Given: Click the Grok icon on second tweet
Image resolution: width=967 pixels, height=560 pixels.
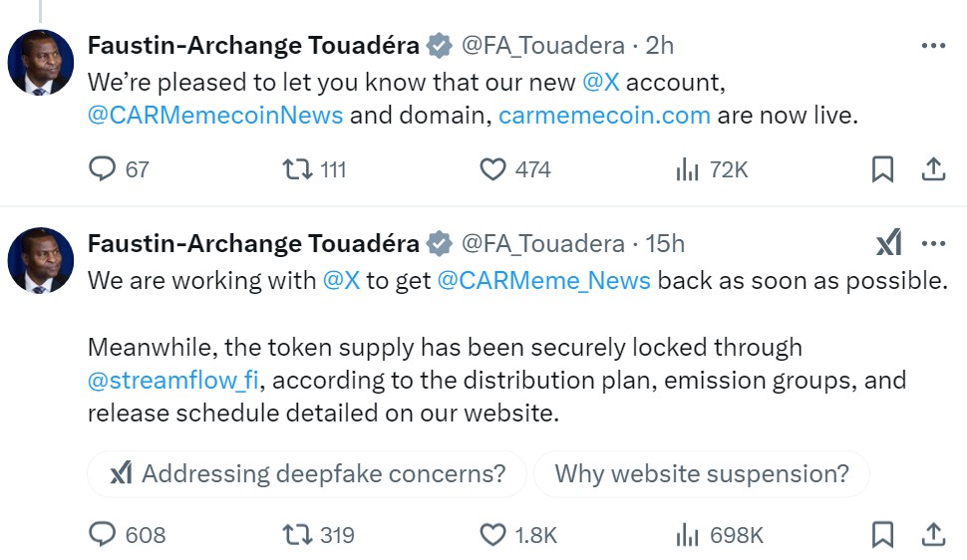Looking at the screenshot, I should pyautogui.click(x=888, y=243).
